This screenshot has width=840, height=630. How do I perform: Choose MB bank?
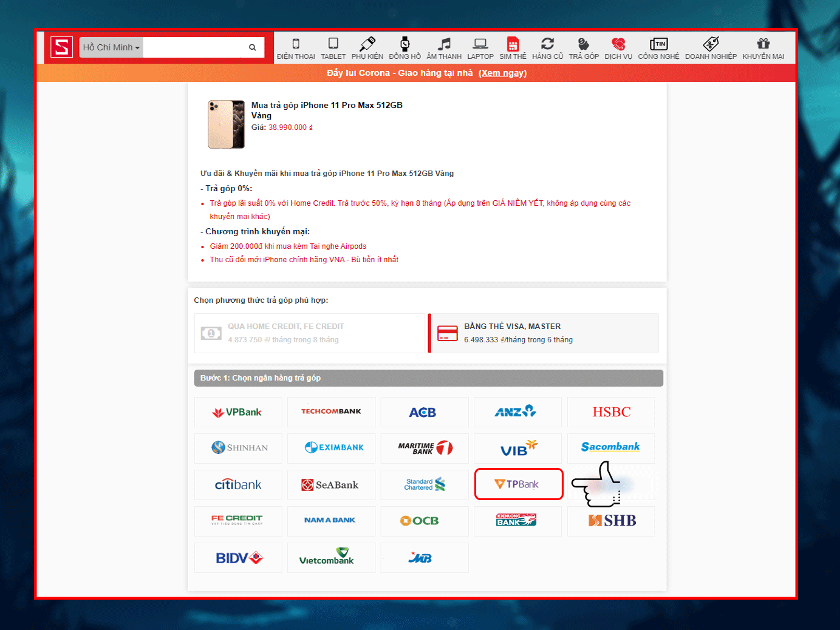pyautogui.click(x=425, y=558)
